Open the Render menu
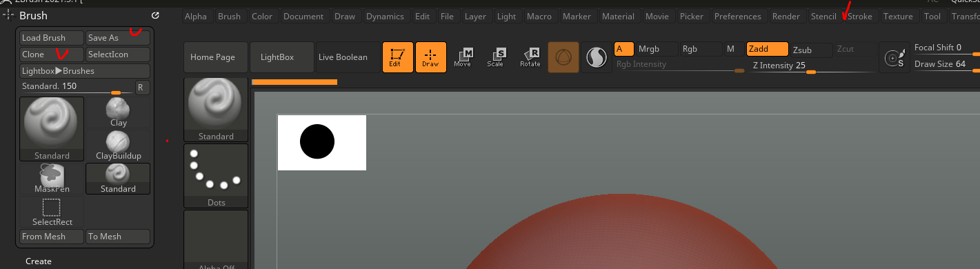The width and height of the screenshot is (980, 269). click(786, 17)
